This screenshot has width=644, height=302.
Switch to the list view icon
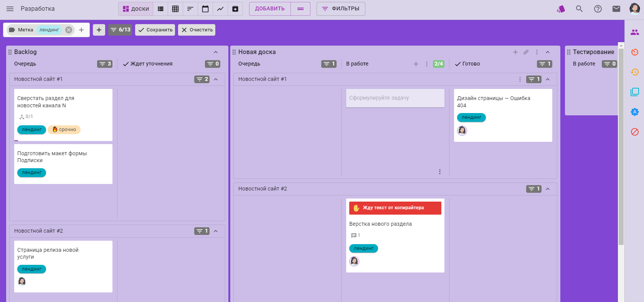pos(160,9)
